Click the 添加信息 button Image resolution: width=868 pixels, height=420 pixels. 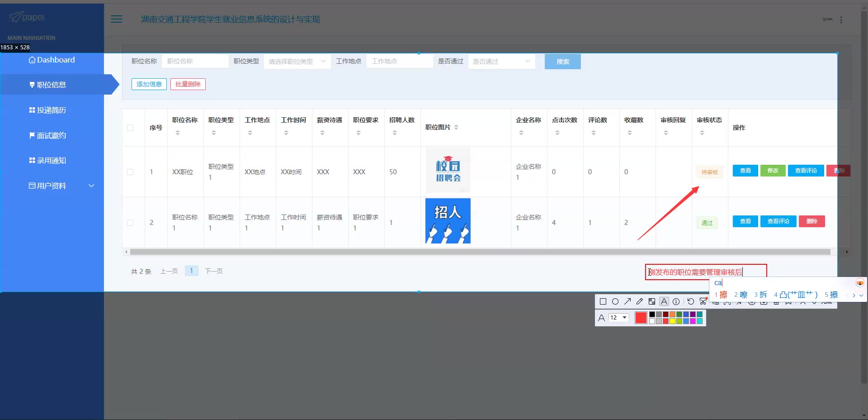[149, 84]
